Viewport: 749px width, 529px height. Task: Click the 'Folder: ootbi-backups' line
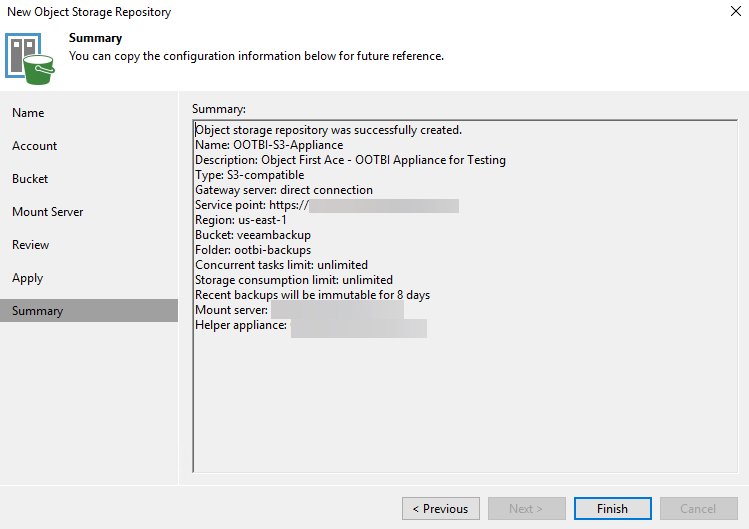point(253,250)
